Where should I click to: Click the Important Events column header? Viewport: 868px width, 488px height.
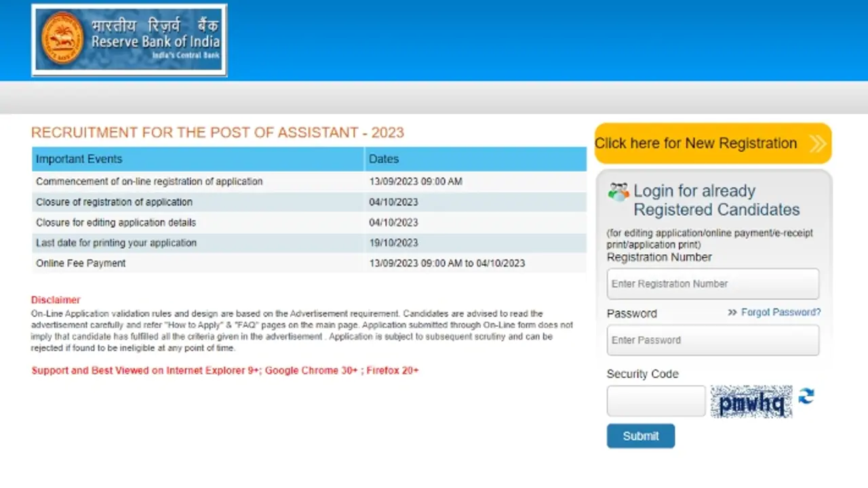tap(79, 159)
